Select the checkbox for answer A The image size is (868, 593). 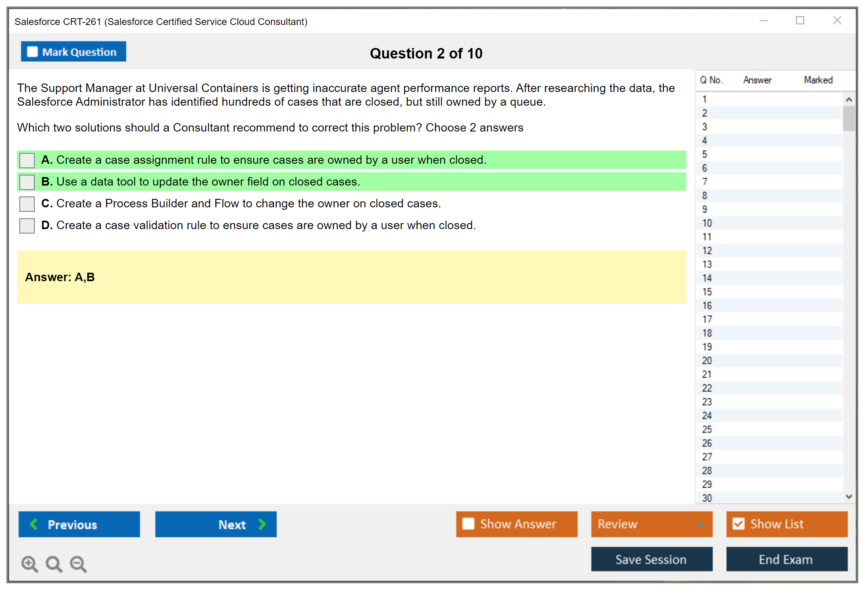click(27, 160)
